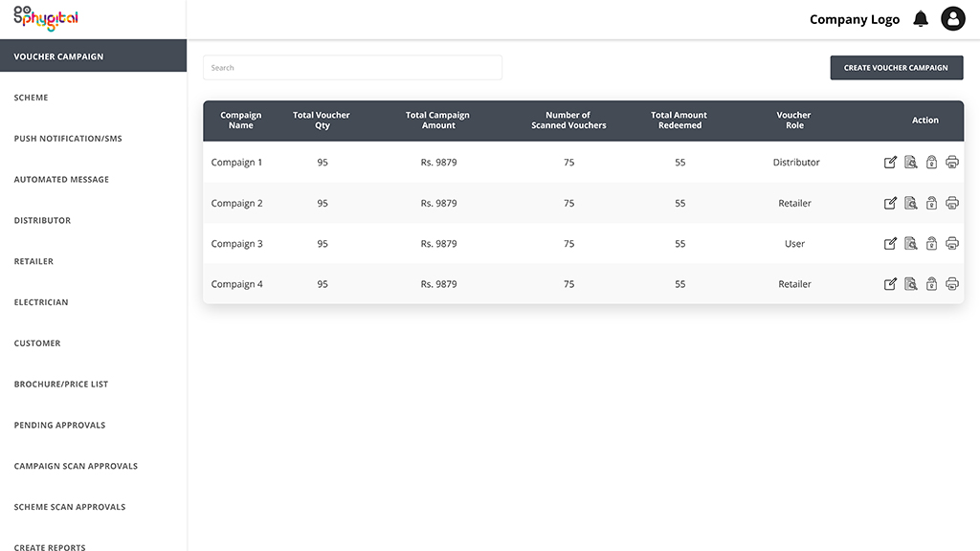980x551 pixels.
Task: Focus the Search field
Action: (x=352, y=68)
